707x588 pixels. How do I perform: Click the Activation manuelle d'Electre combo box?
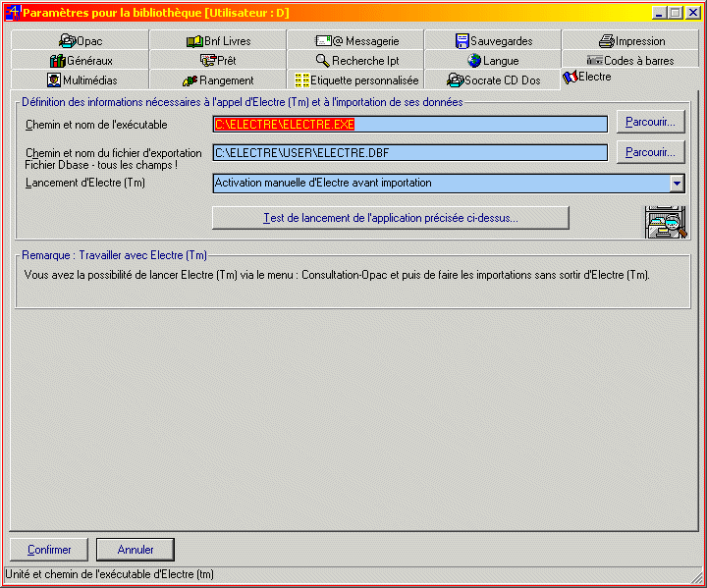point(449,184)
